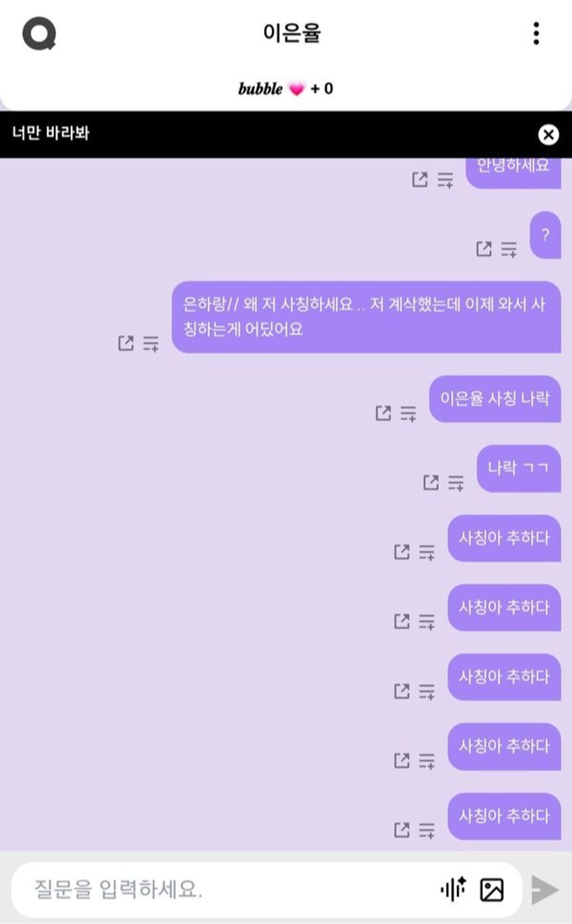Close the 너만 바라봐 banner
Image resolution: width=572 pixels, height=924 pixels.
pyautogui.click(x=549, y=135)
